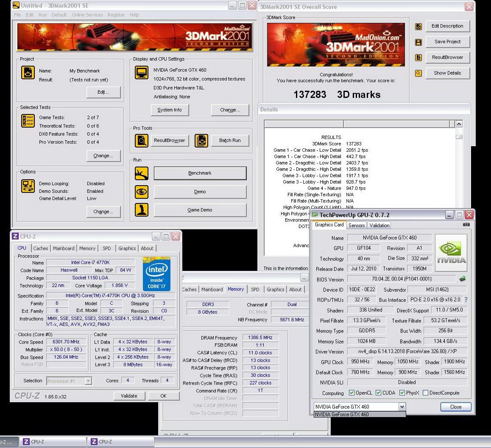This screenshot has width=491, height=448.
Task: Click the Selected Tests checklist icon
Action: pyautogui.click(x=28, y=121)
